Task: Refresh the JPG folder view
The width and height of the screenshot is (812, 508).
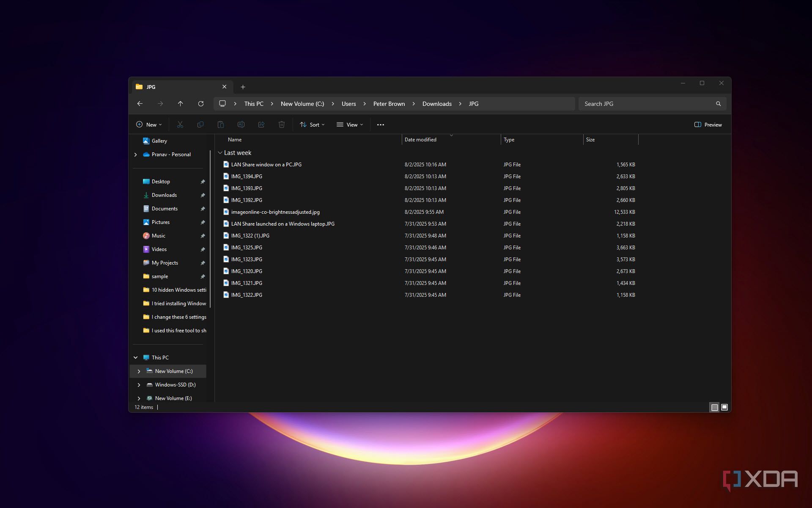Action: [x=201, y=104]
